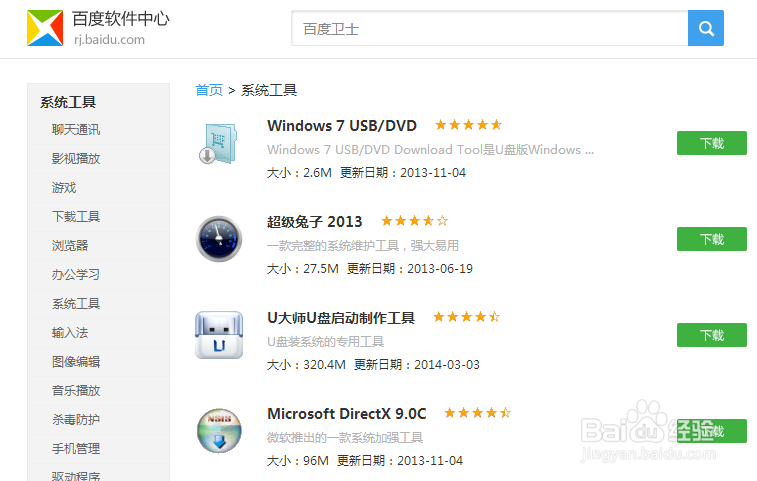
Task: Select 下载工具 category in sidebar
Action: coord(76,216)
